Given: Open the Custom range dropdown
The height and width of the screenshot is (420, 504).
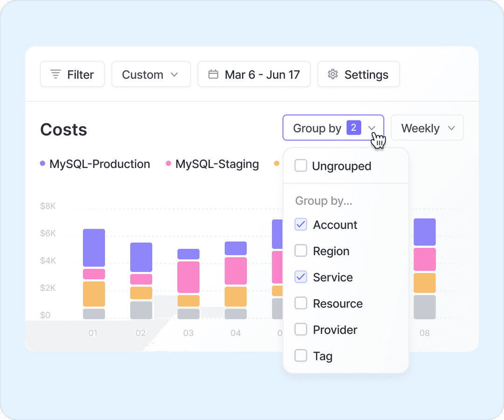Looking at the screenshot, I should [151, 74].
